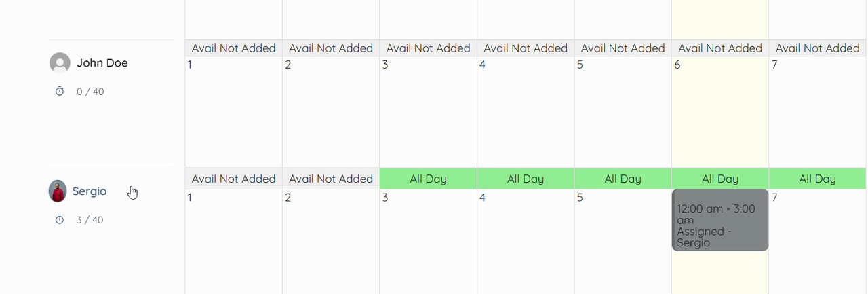Screen dimensions: 868x294
Task: Open the 12:00 am - 3:00 am assigned shift
Action: point(720,220)
